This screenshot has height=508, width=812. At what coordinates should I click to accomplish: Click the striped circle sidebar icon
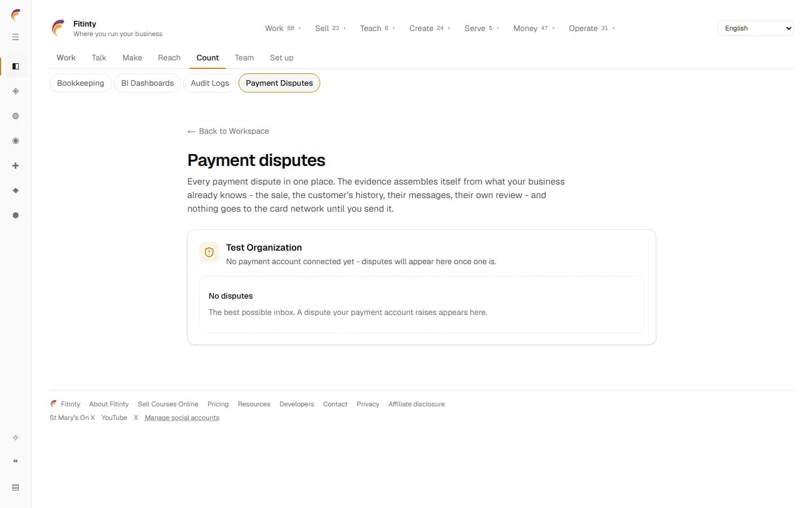16,116
